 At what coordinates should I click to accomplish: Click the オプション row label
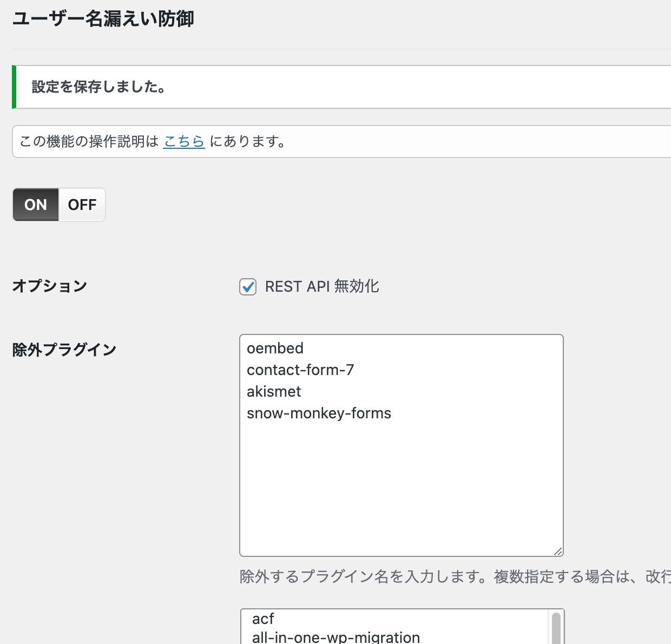click(49, 286)
